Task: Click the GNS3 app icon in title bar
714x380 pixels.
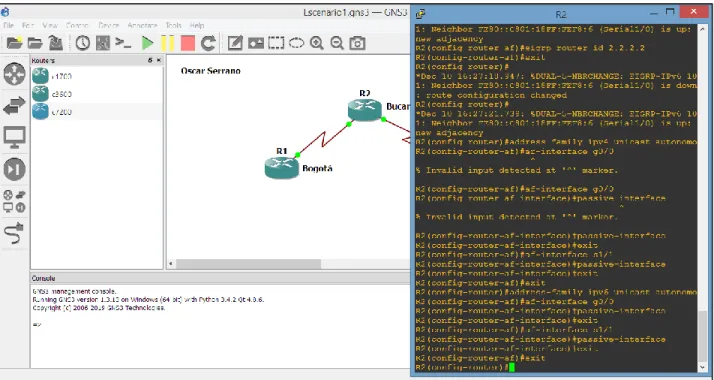Action: point(6,12)
